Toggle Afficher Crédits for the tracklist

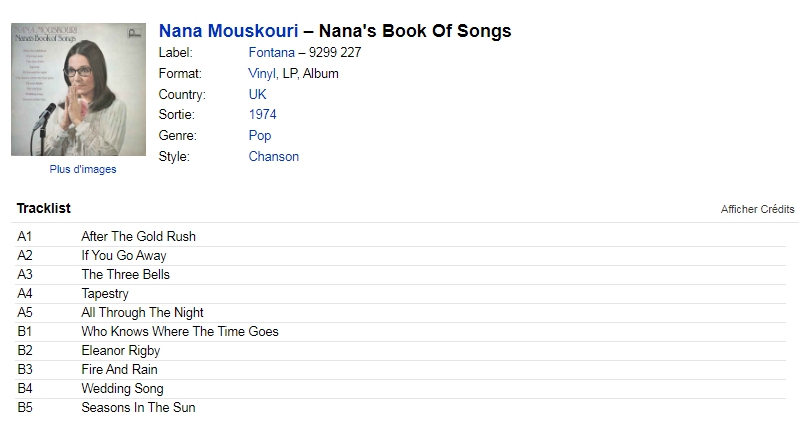[757, 209]
